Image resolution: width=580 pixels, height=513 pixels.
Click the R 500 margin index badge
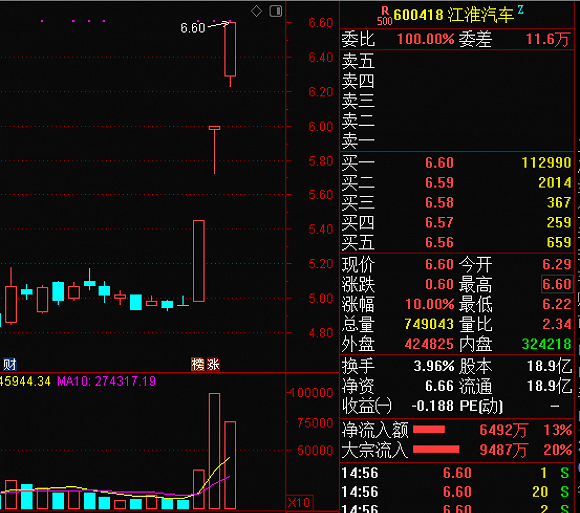pos(385,16)
